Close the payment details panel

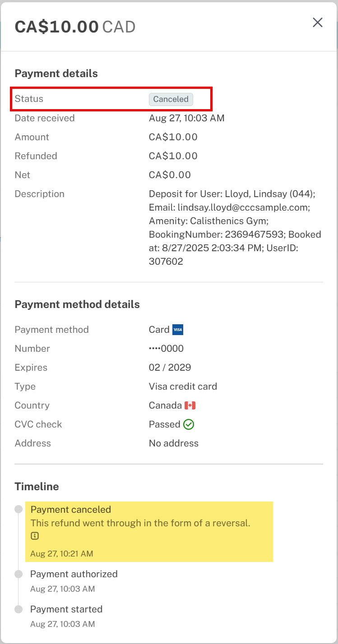318,23
